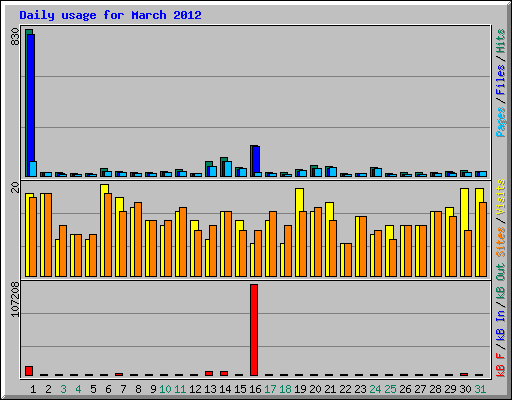
Task: Click the red "kB F" legend label
Action: point(501,365)
